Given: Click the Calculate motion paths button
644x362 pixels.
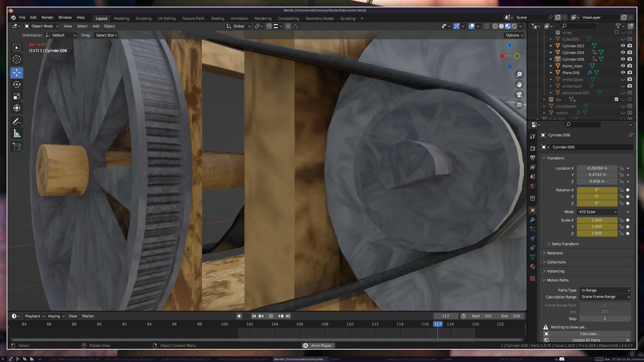Looking at the screenshot, I should click(x=589, y=334).
